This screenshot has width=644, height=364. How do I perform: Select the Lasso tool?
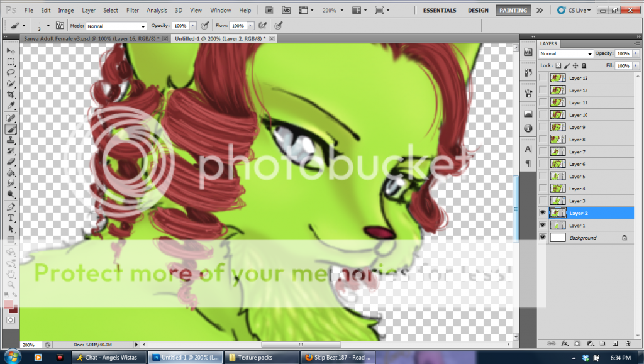(x=11, y=73)
